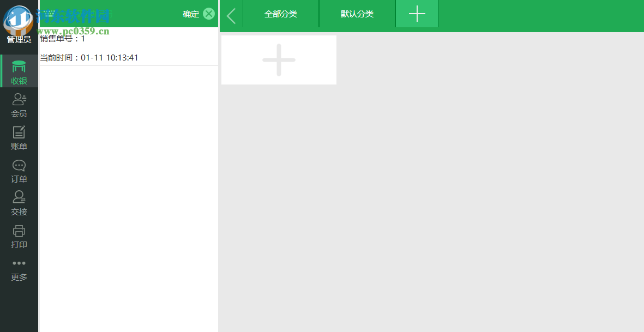This screenshot has height=332, width=644.
Task: Add a new product via the plus tile
Action: pyautogui.click(x=279, y=60)
